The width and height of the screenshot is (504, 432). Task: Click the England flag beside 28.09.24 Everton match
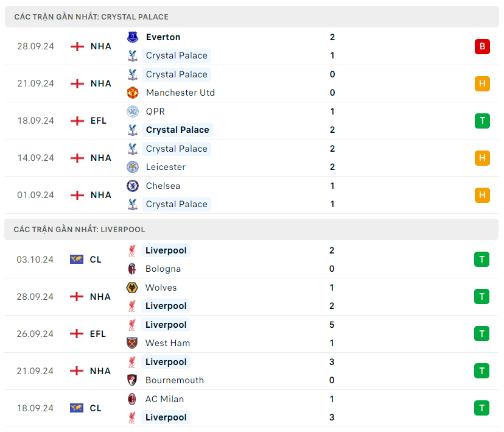coord(77,46)
